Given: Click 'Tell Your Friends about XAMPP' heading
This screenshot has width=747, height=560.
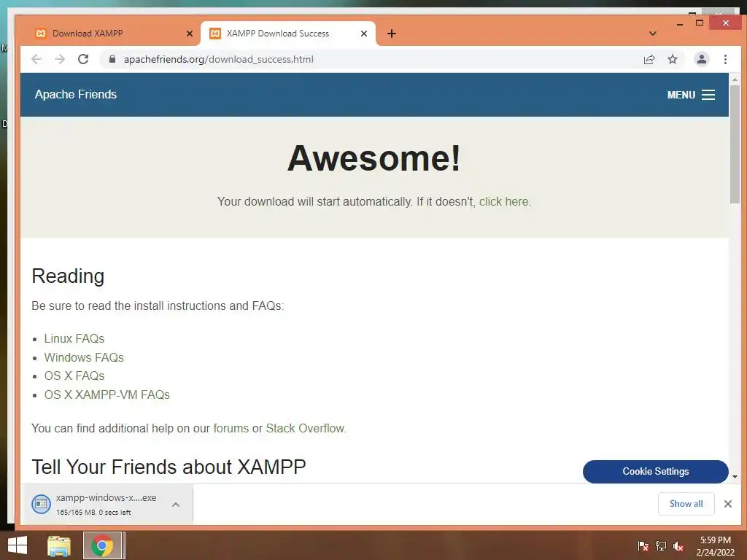Looking at the screenshot, I should (169, 467).
